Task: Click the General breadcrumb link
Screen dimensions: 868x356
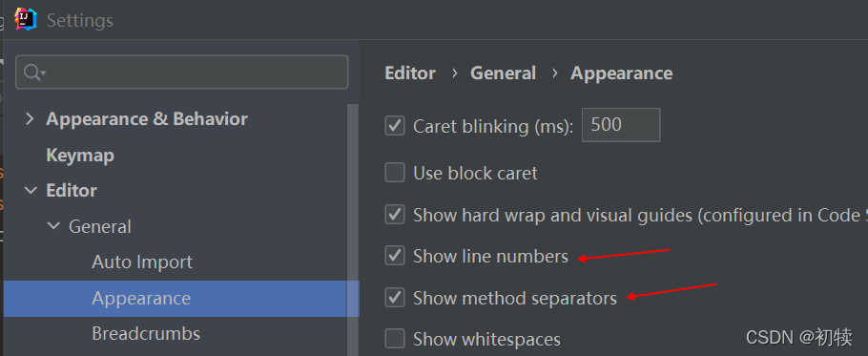Action: coord(504,73)
